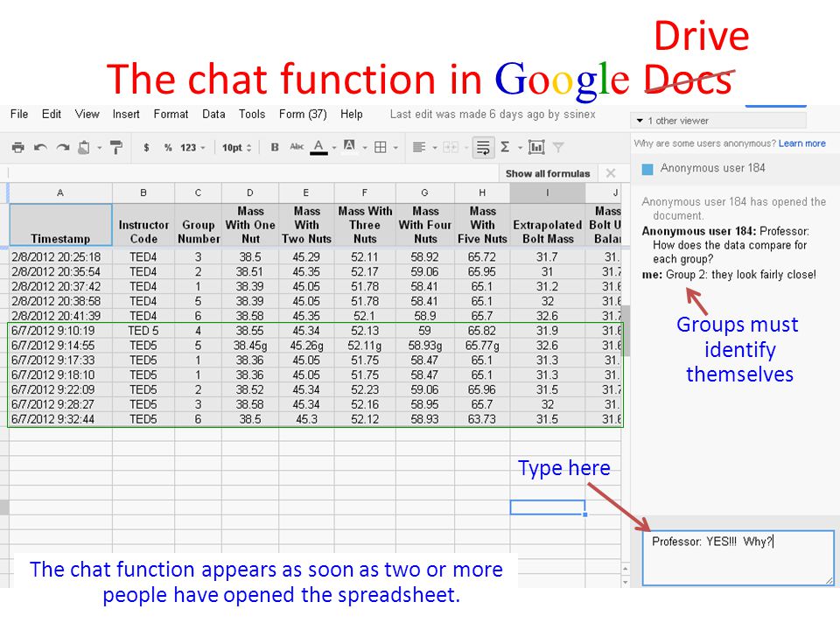This screenshot has height=630, width=840.
Task: Click the Extrapolated Bolt Mass header cell
Action: pyautogui.click(x=548, y=225)
